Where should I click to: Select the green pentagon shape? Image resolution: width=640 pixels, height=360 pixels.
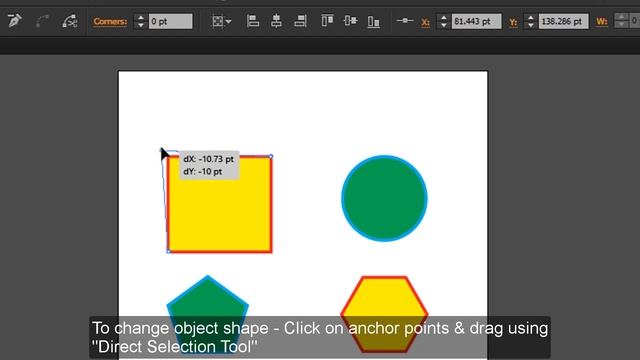click(207, 313)
